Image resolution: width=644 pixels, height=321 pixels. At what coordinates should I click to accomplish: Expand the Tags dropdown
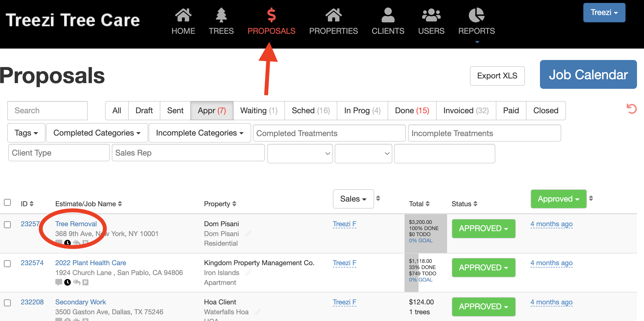coord(26,133)
